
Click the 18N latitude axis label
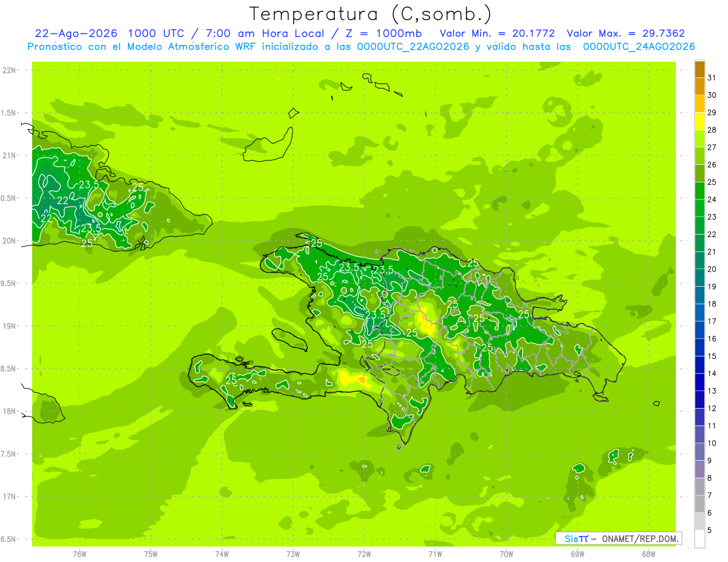tap(9, 411)
